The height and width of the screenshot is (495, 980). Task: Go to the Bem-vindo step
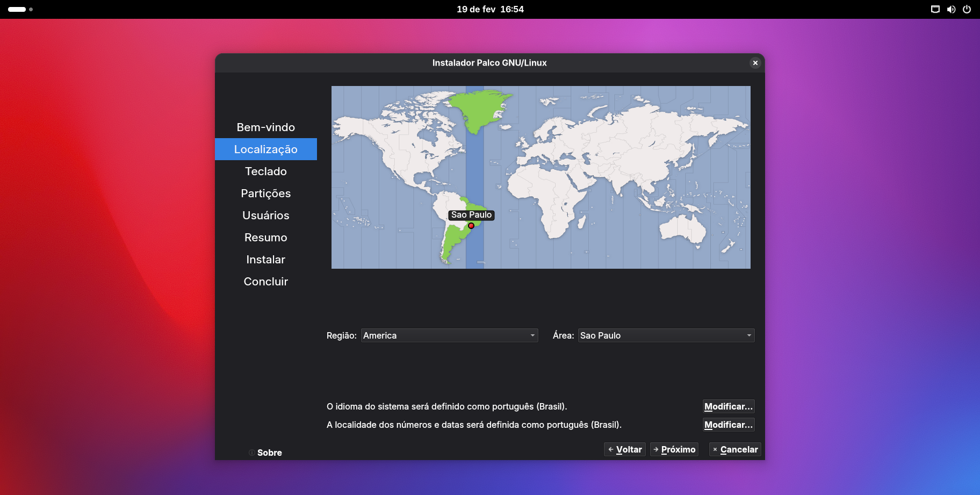(x=266, y=127)
